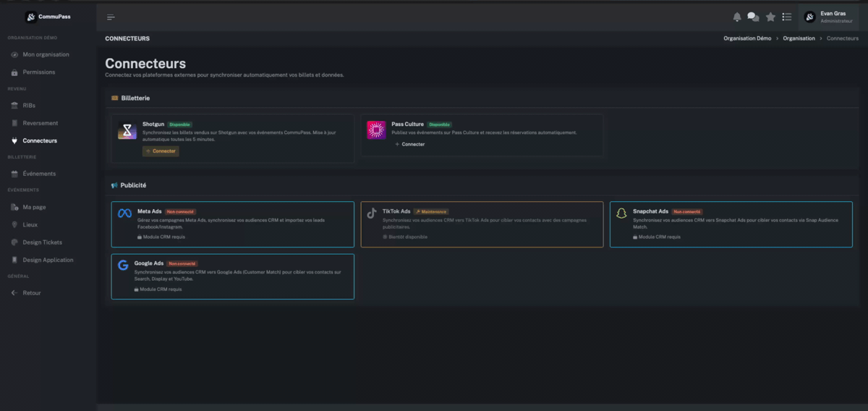Click Module CRM requis under Meta Ads

pyautogui.click(x=160, y=237)
